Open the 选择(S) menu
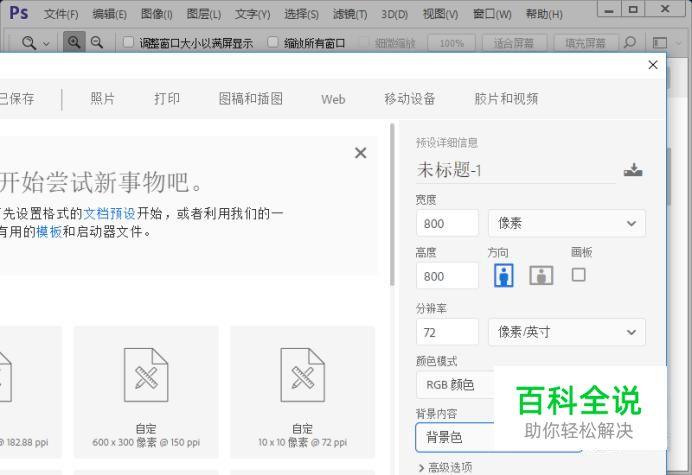692x475 pixels. click(301, 14)
